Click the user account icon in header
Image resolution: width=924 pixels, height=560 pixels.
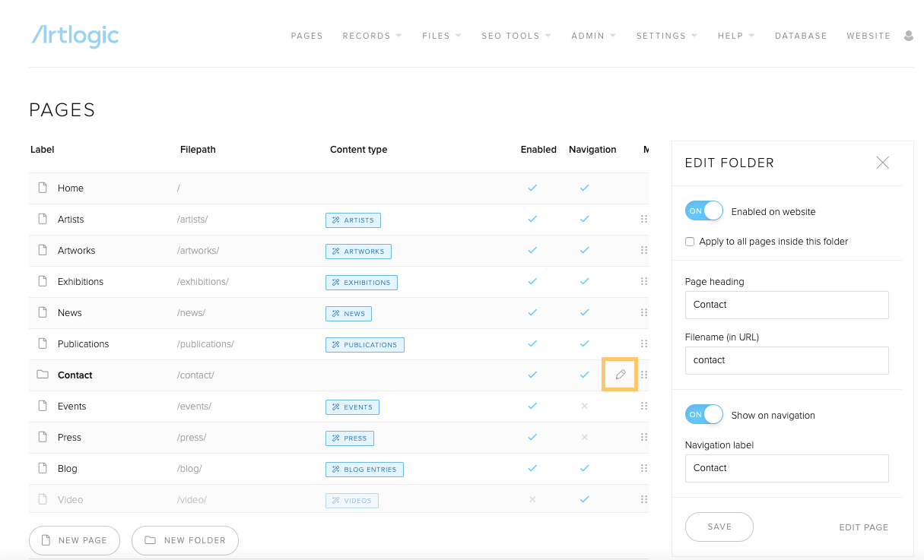909,36
